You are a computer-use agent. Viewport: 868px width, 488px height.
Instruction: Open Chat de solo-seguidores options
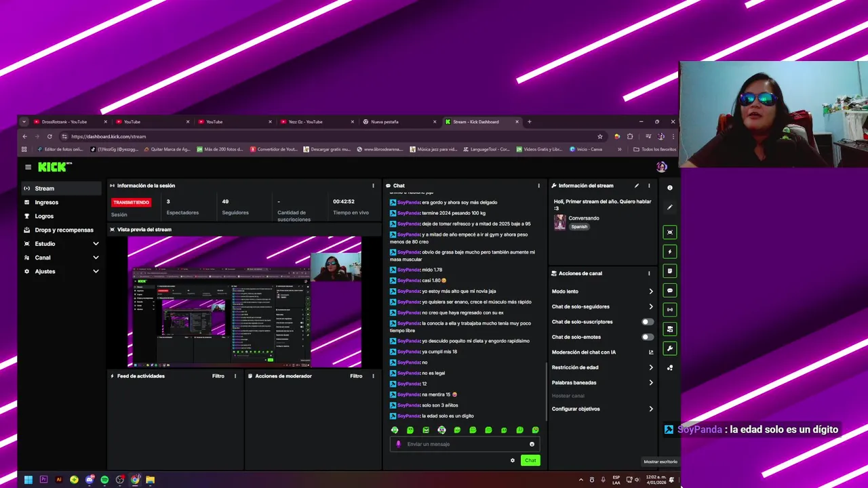[x=603, y=306]
